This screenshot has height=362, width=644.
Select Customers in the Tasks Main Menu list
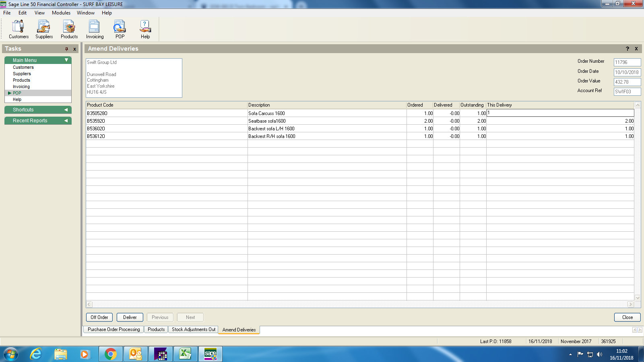(23, 67)
